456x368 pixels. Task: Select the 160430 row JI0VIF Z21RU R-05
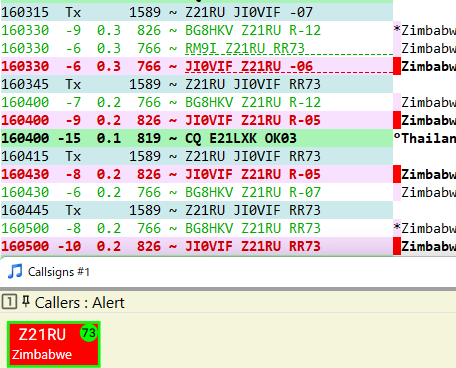197,174
